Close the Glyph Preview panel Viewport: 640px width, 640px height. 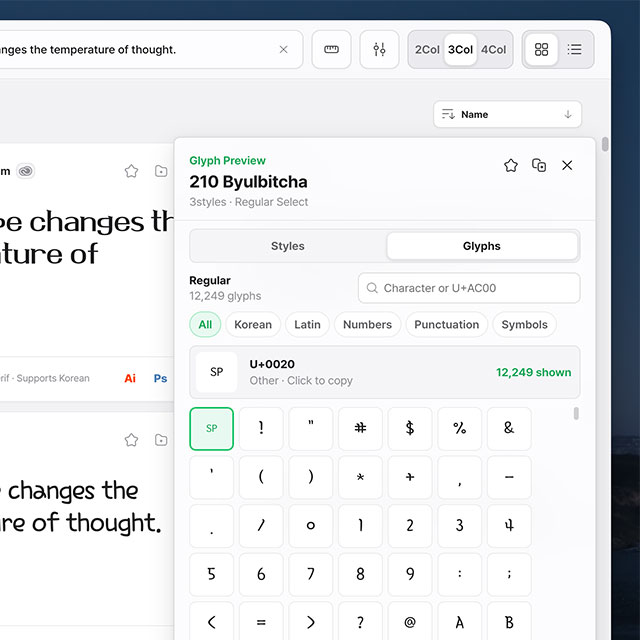pyautogui.click(x=567, y=165)
